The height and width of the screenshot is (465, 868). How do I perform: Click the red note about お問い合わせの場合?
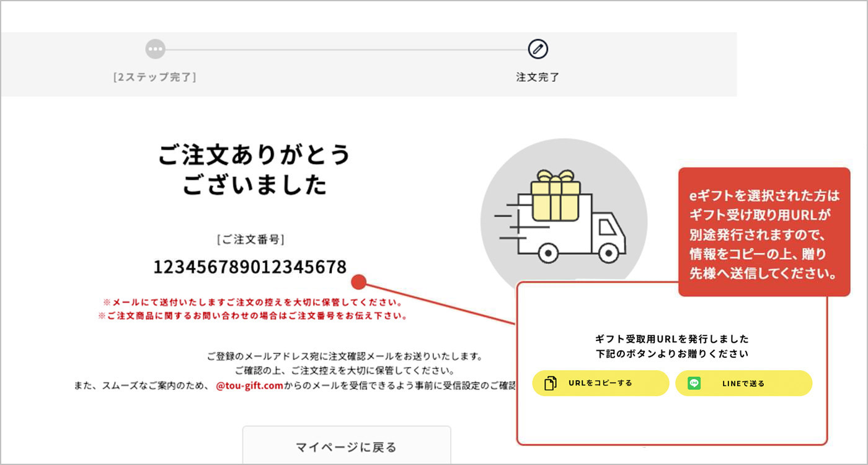tap(252, 316)
